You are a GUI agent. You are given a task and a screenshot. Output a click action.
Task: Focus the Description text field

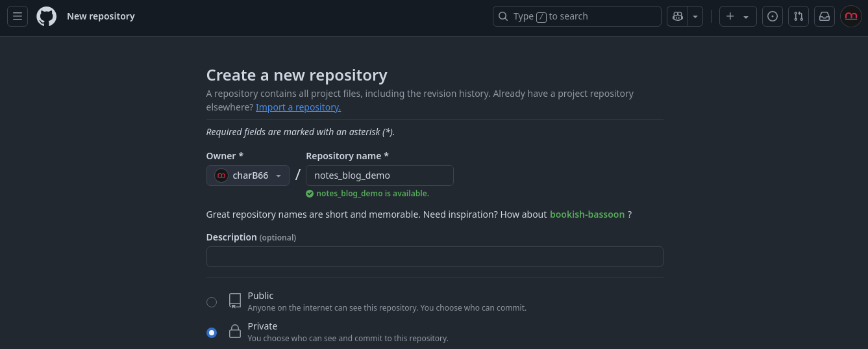coord(434,257)
